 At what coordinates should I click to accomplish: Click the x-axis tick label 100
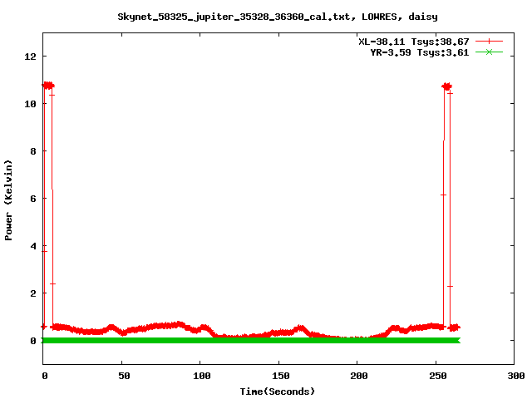(201, 376)
